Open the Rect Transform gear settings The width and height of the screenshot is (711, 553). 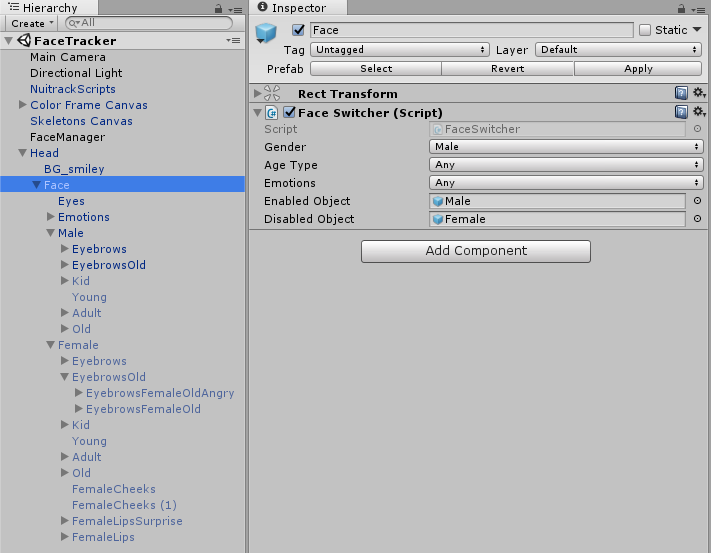[699, 93]
